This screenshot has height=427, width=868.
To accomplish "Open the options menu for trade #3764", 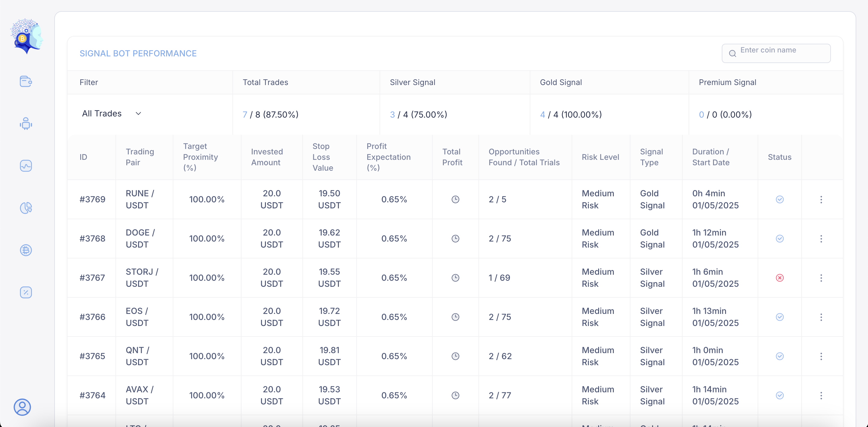I will tap(821, 395).
